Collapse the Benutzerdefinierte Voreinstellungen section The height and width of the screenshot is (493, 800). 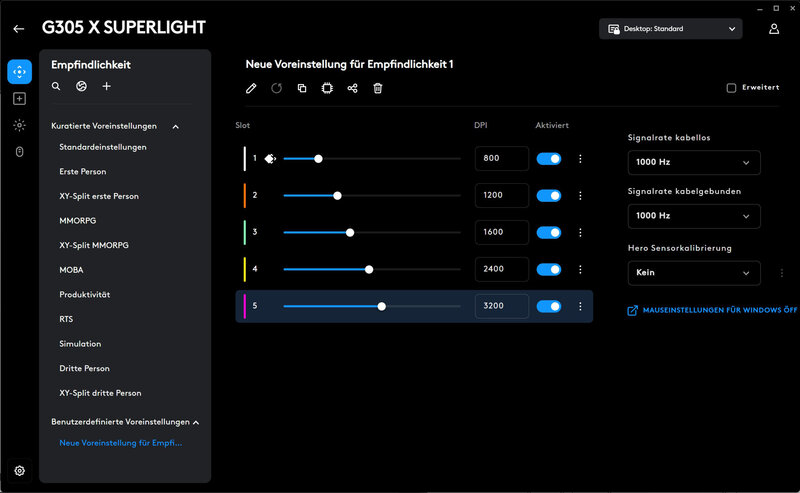196,423
